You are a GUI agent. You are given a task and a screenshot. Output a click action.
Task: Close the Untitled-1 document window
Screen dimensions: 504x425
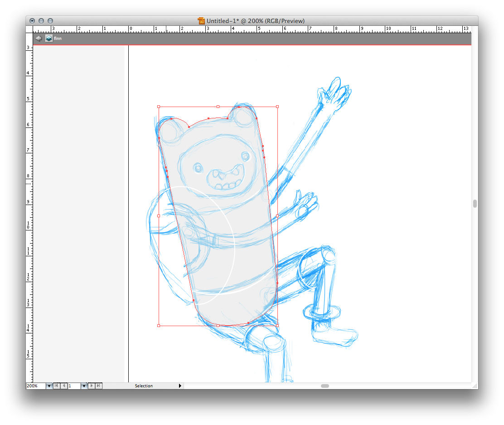click(32, 21)
